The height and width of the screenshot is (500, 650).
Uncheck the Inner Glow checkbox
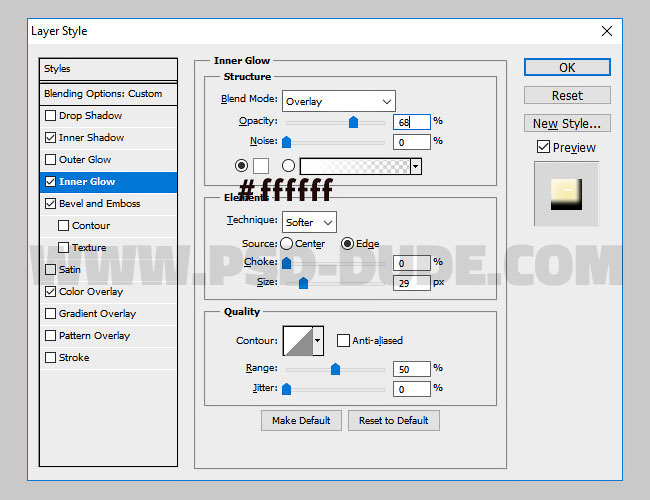click(50, 182)
